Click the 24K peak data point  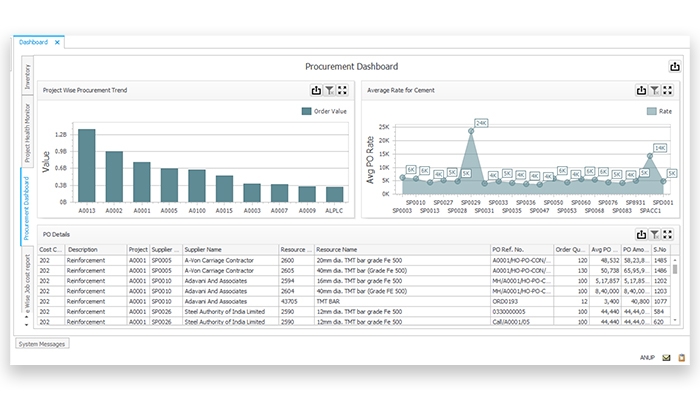point(471,131)
